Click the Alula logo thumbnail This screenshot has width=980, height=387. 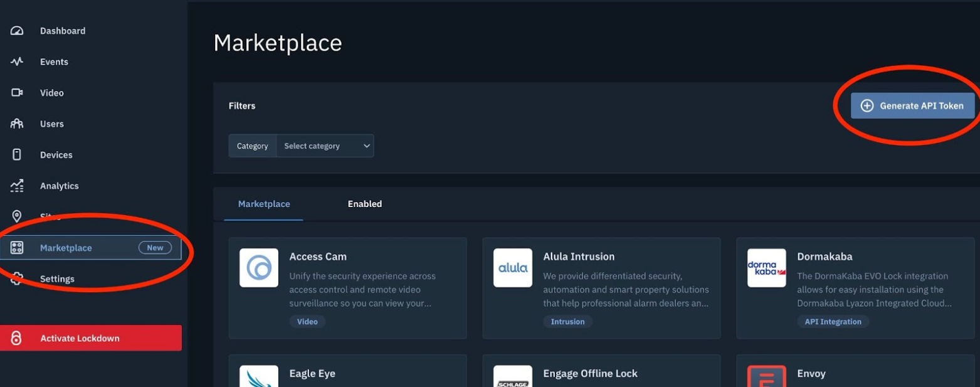coord(512,268)
